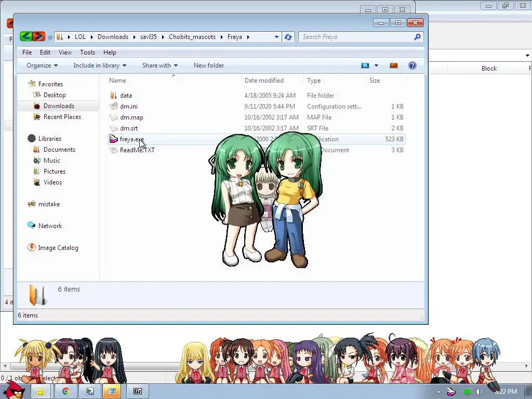The image size is (532, 399).
Task: Go to Chobits_mascots in the path
Action: click(192, 37)
